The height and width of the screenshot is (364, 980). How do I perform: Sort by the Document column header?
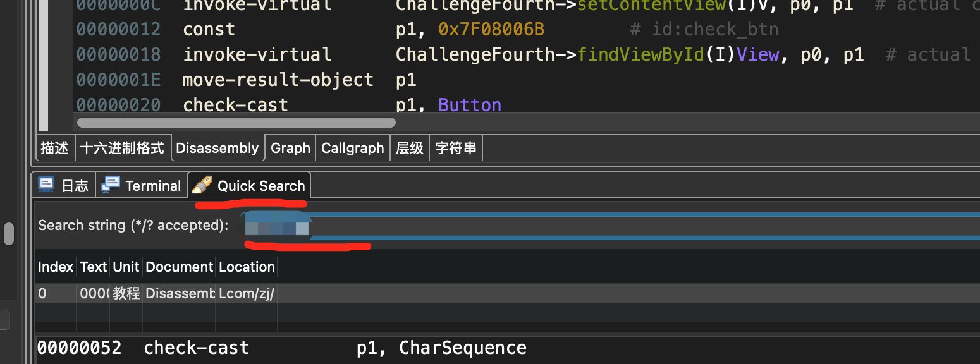[x=179, y=267]
